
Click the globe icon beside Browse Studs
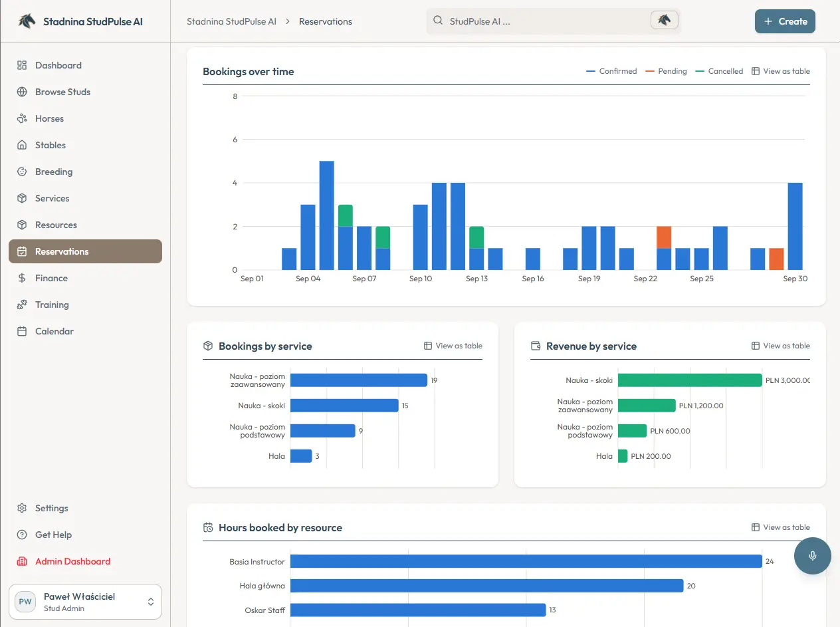click(22, 92)
